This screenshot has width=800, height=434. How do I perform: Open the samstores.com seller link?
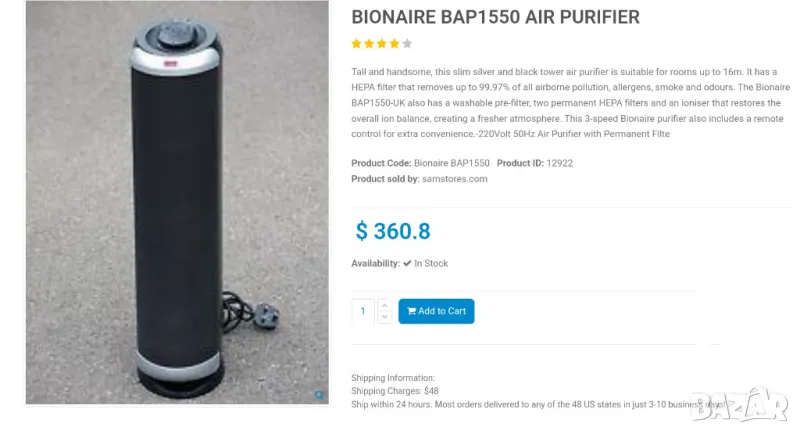click(x=455, y=179)
